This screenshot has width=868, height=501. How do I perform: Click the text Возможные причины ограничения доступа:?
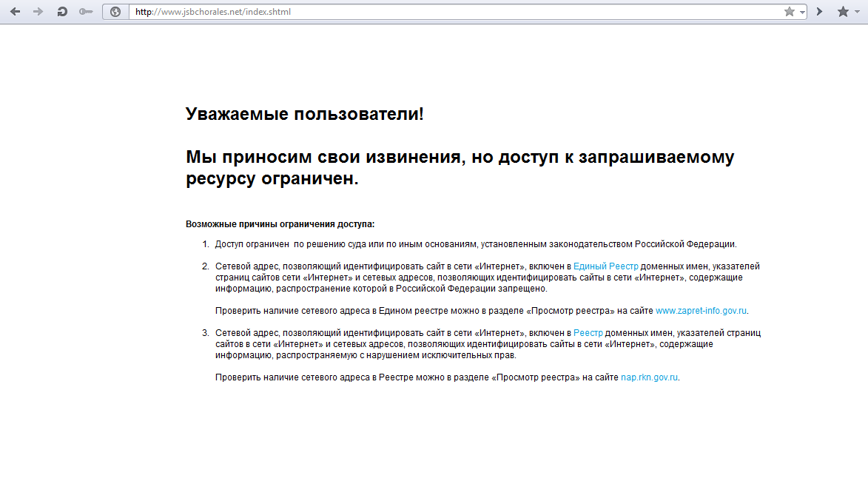[x=280, y=224]
